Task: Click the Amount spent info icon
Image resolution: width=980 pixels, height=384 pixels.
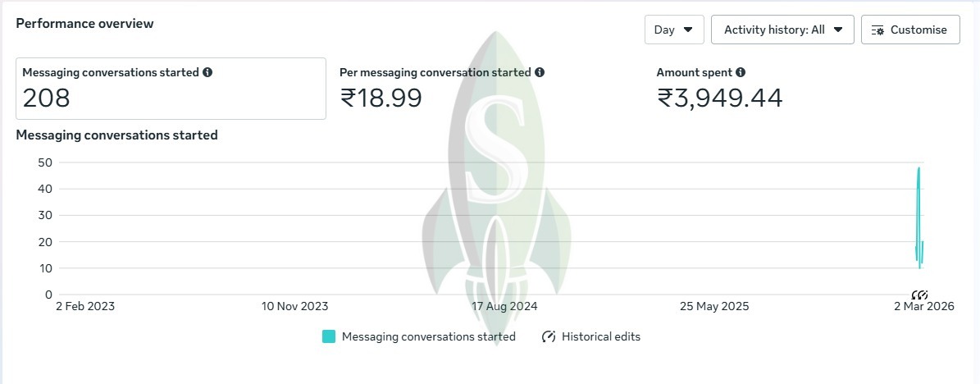Action: coord(741,72)
